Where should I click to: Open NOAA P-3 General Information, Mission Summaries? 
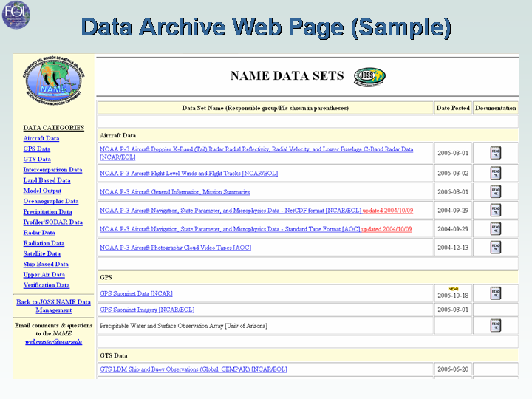tap(174, 192)
